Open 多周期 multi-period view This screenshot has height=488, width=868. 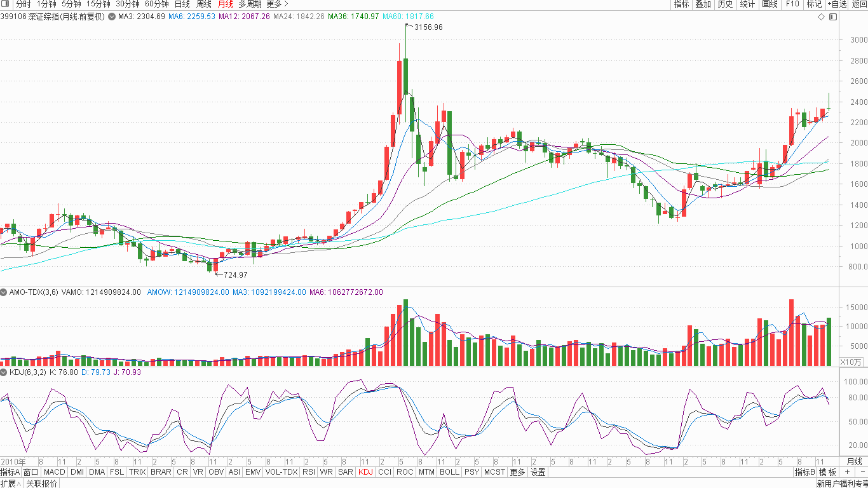(250, 4)
